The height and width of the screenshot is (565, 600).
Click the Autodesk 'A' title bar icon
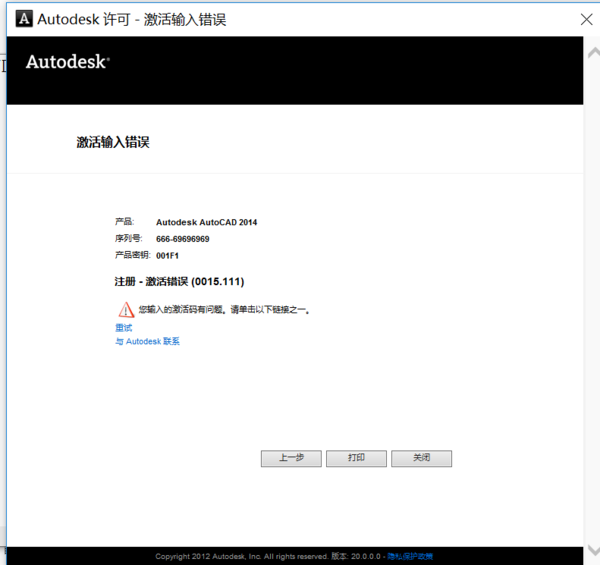click(24, 19)
